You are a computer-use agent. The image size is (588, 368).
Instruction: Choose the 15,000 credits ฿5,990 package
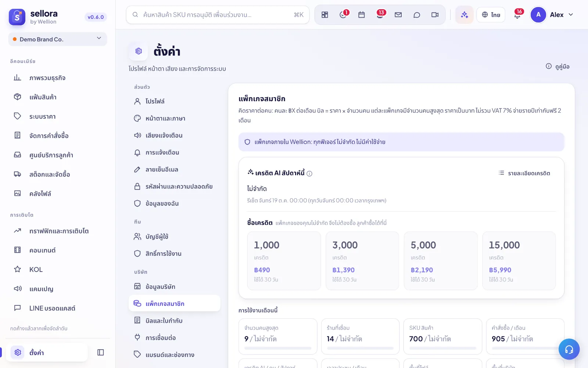pos(519,261)
